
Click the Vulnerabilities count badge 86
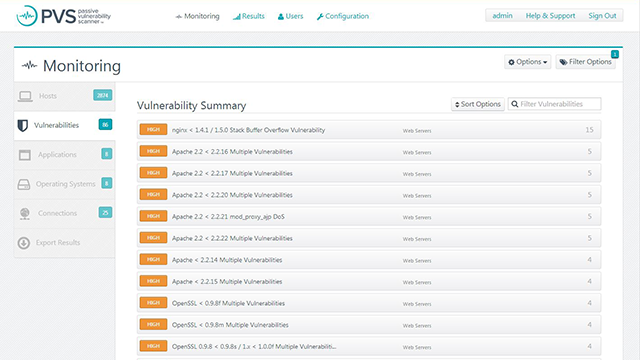105,124
